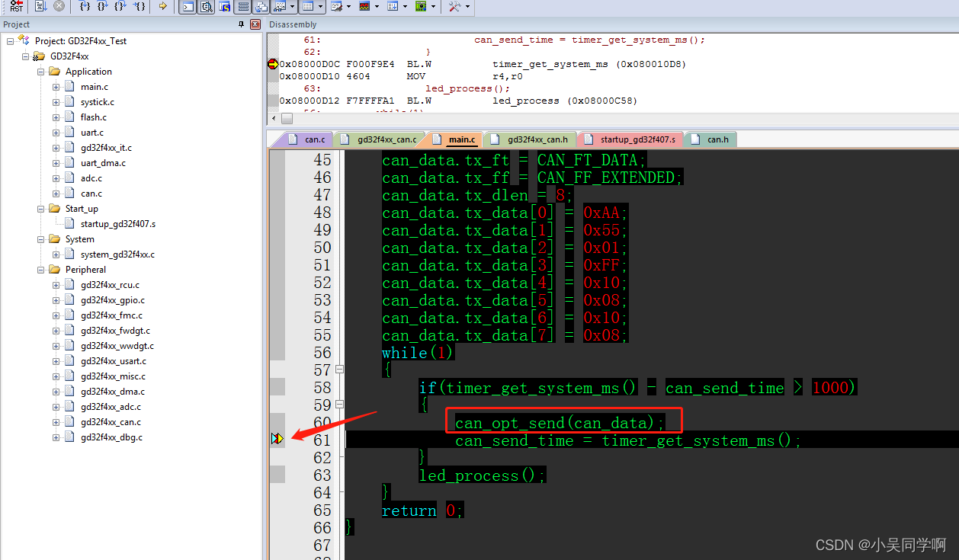The image size is (959, 560).
Task: Select gd32f4xx_dbg.c in project tree
Action: pyautogui.click(x=111, y=437)
